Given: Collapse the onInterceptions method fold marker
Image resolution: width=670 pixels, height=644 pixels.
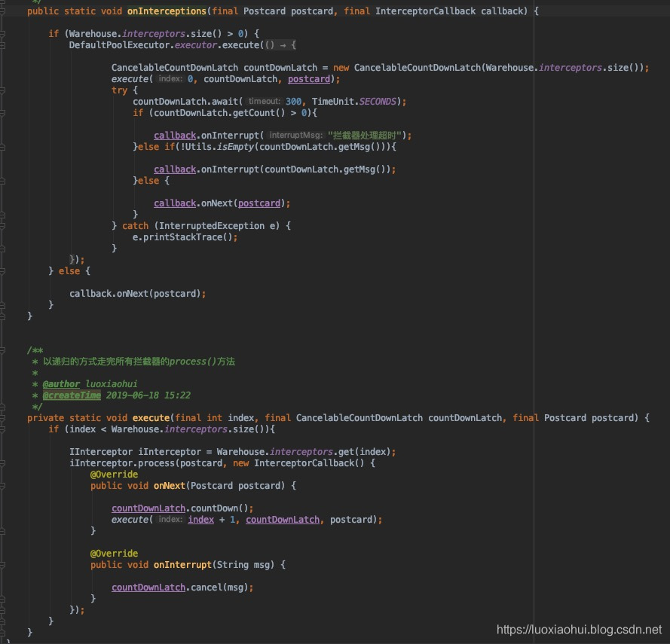Looking at the screenshot, I should click(2, 11).
